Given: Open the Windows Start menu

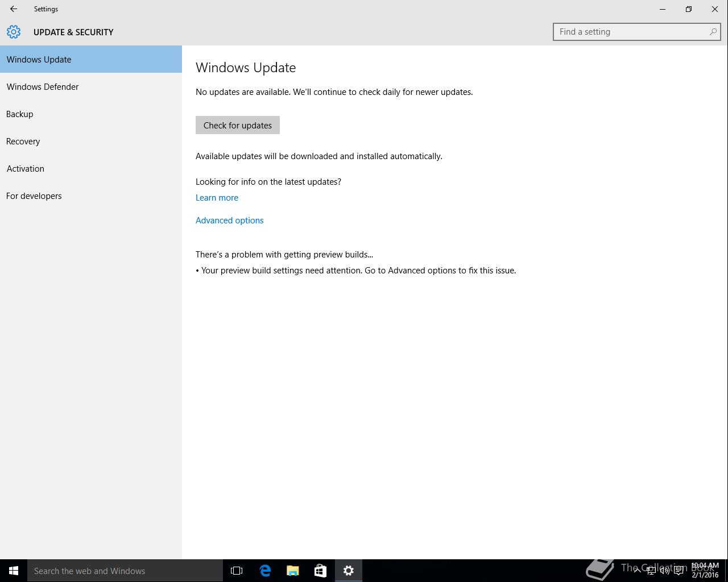Looking at the screenshot, I should click(14, 571).
